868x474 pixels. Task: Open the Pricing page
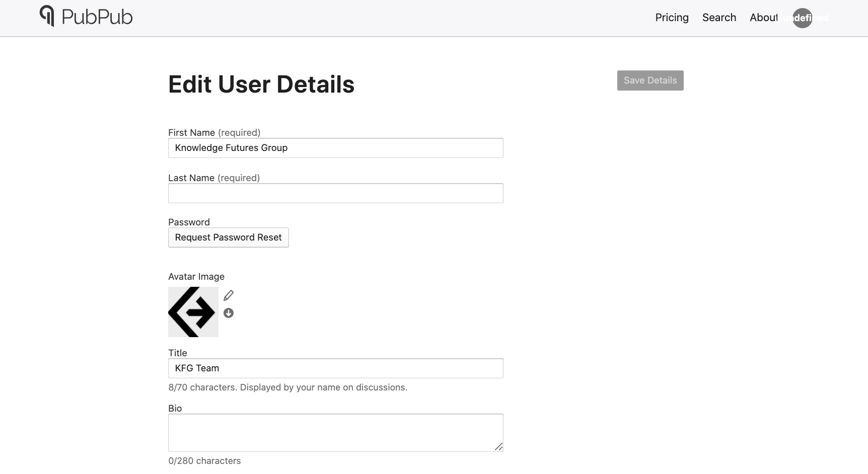[x=672, y=18]
